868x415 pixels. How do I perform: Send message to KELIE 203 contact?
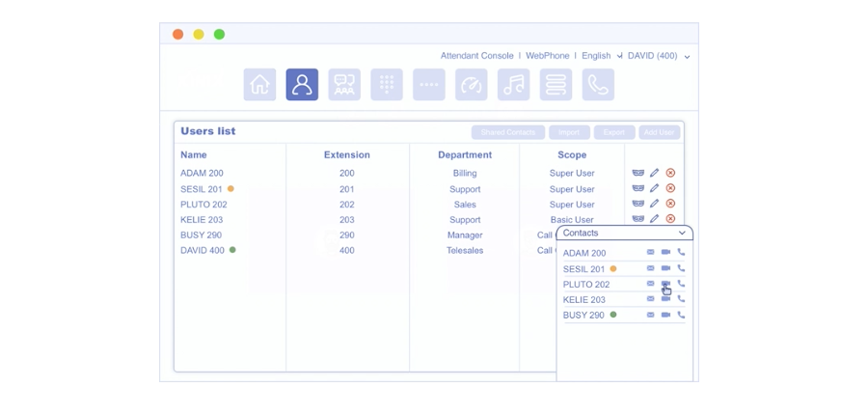pyautogui.click(x=650, y=299)
